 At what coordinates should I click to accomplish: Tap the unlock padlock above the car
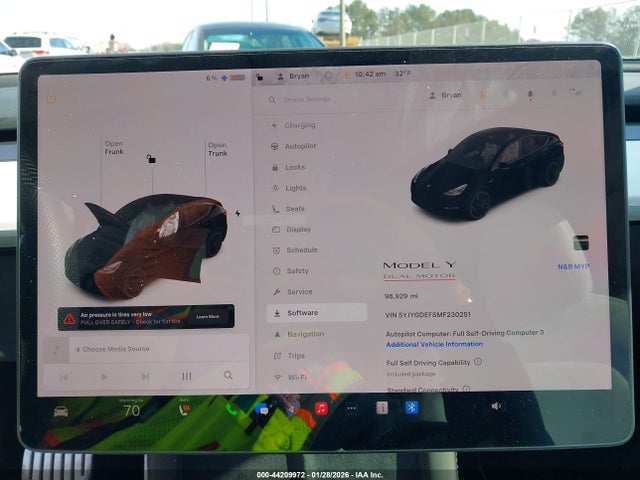[x=151, y=159]
